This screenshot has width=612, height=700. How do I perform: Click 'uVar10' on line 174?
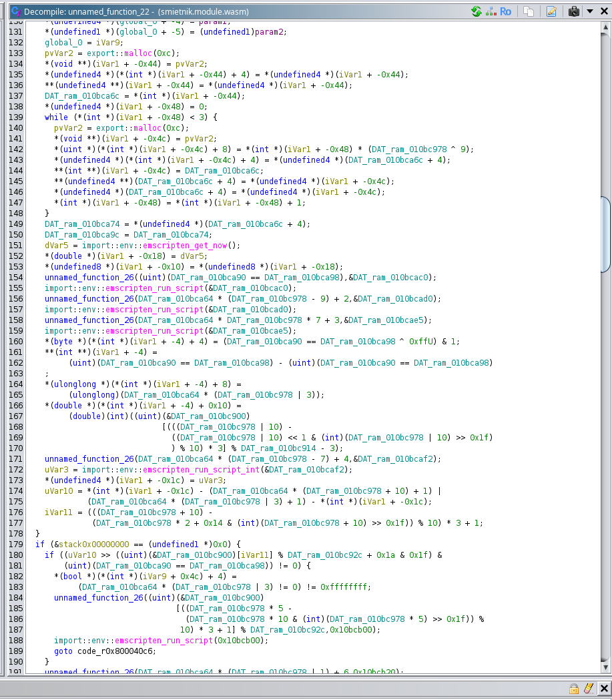pyautogui.click(x=59, y=492)
